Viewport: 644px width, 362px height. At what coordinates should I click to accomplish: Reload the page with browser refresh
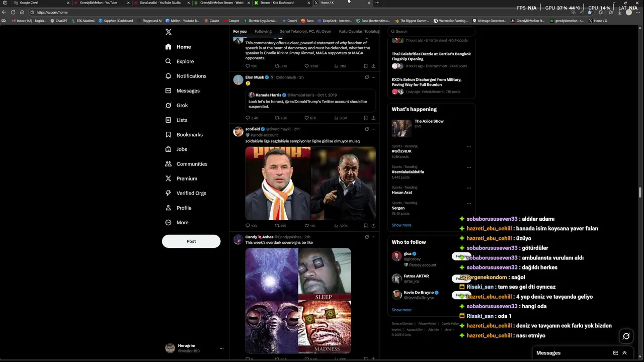pyautogui.click(x=13, y=12)
